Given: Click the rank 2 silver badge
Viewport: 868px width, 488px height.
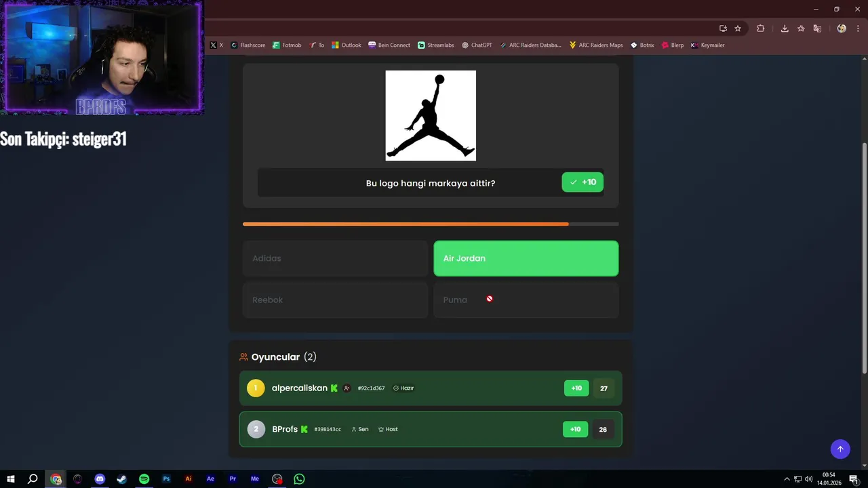Looking at the screenshot, I should point(256,429).
